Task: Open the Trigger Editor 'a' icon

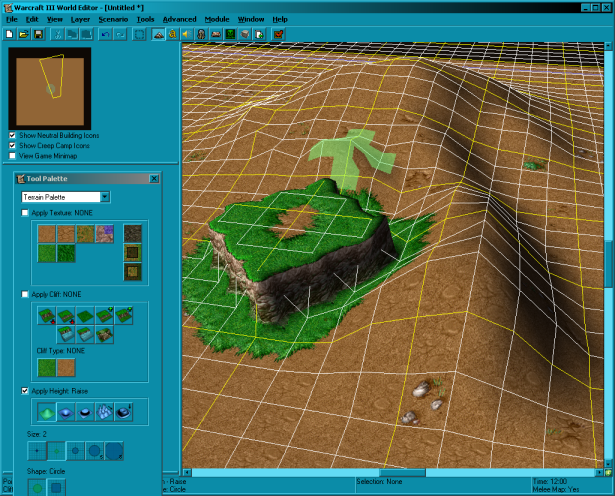Action: [x=173, y=35]
